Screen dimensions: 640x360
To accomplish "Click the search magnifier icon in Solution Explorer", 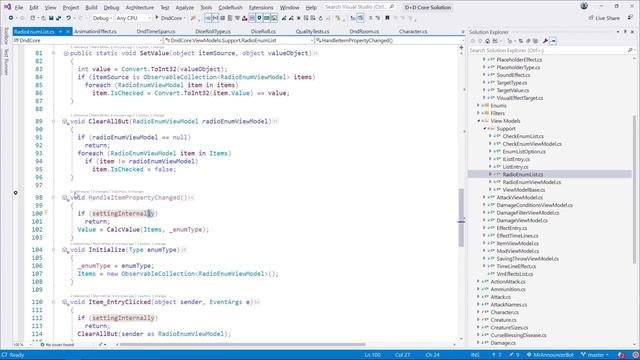I will point(630,50).
